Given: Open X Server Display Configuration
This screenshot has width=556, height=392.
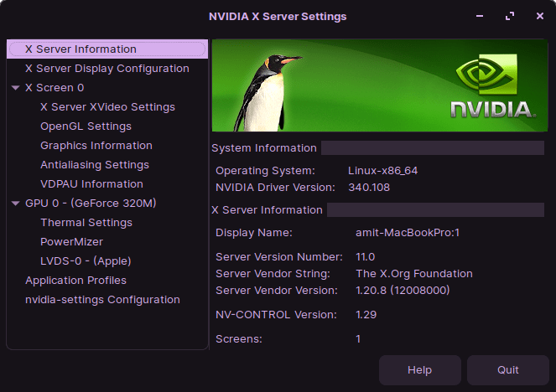Looking at the screenshot, I should pyautogui.click(x=107, y=69).
